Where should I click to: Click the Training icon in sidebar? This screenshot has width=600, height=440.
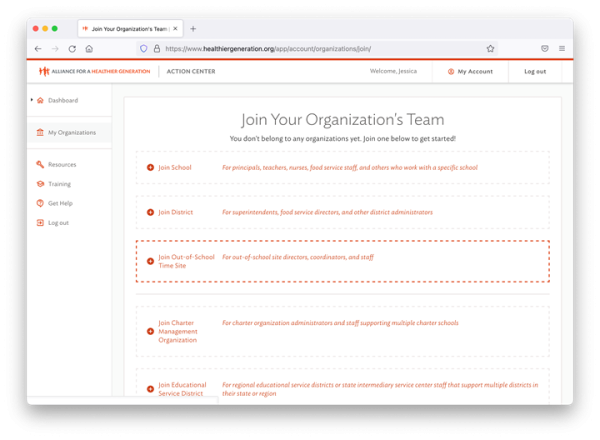[x=41, y=184]
